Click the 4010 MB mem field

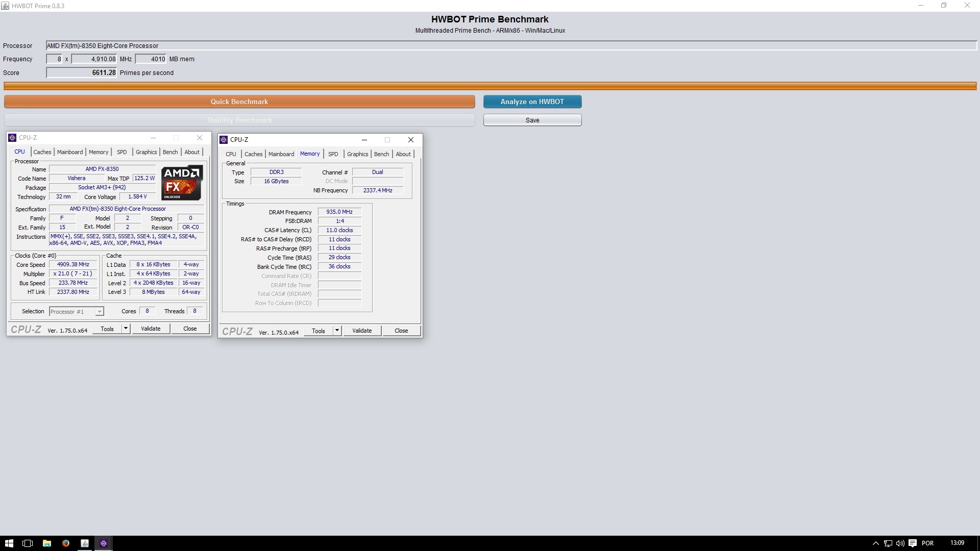pyautogui.click(x=151, y=59)
